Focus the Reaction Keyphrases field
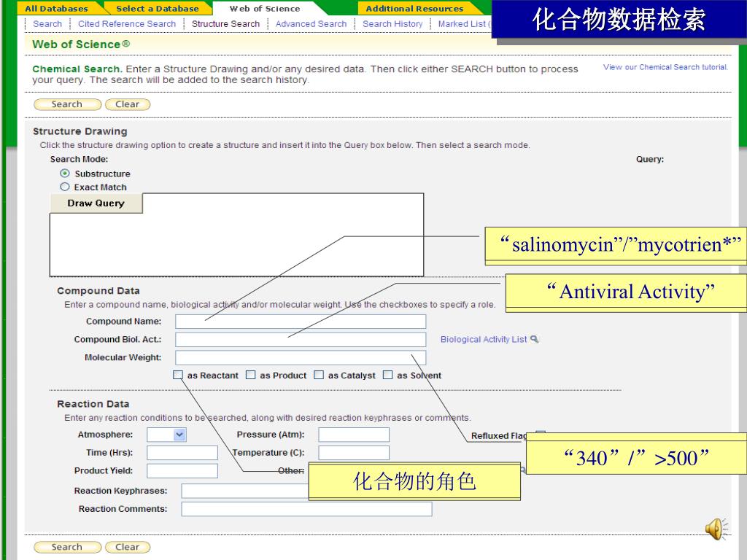 click(245, 491)
